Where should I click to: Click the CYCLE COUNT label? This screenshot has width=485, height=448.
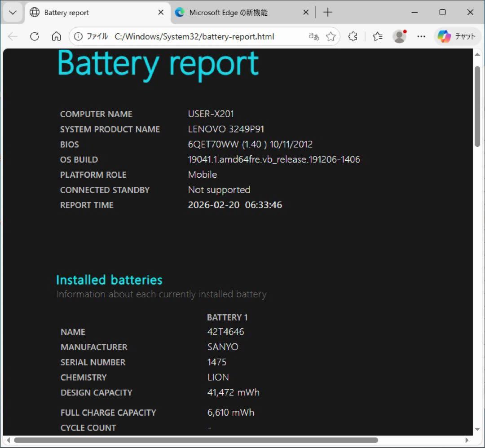88,428
